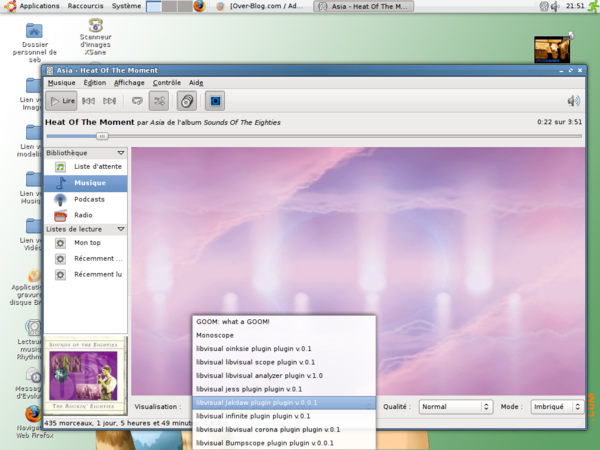Choose libvisual Bumpscope plugin visualization
This screenshot has height=450, width=600.
tap(284, 443)
